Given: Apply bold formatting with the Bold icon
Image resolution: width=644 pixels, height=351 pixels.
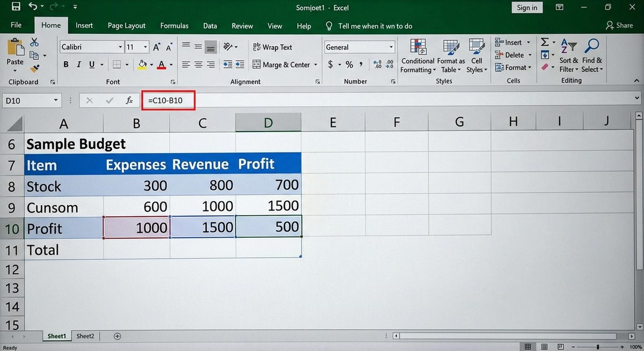Looking at the screenshot, I should (x=65, y=64).
